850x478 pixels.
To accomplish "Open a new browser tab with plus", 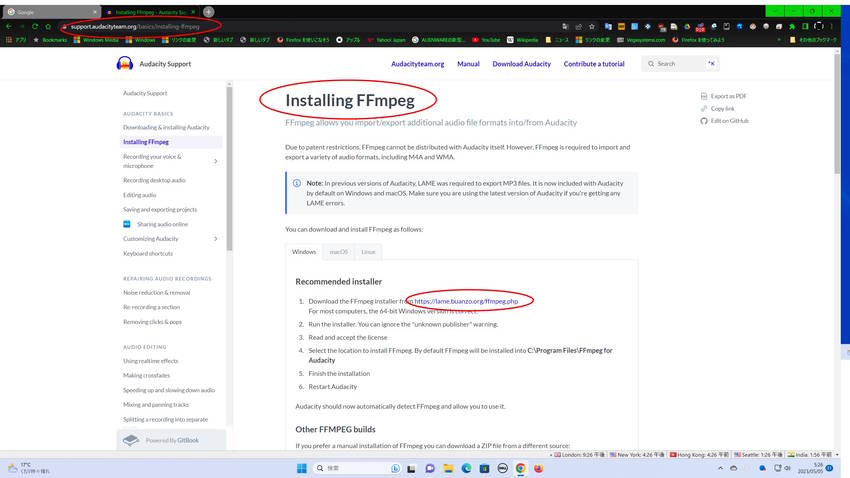I will (x=208, y=11).
